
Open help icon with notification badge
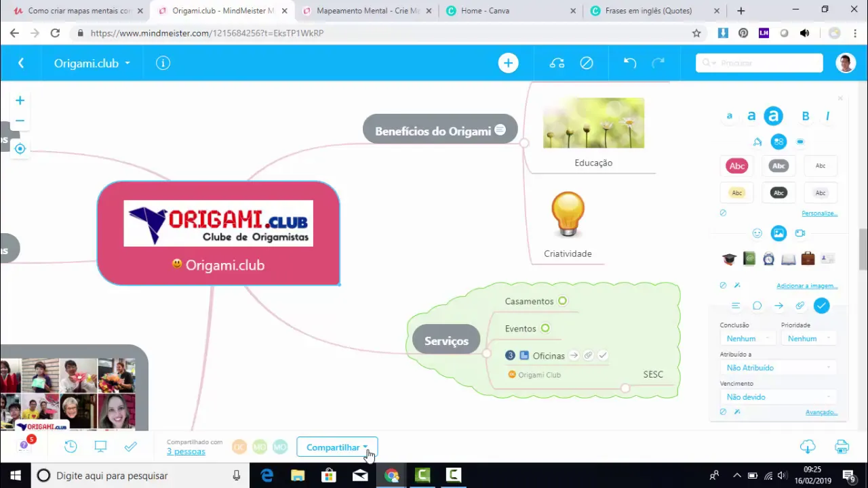click(25, 444)
